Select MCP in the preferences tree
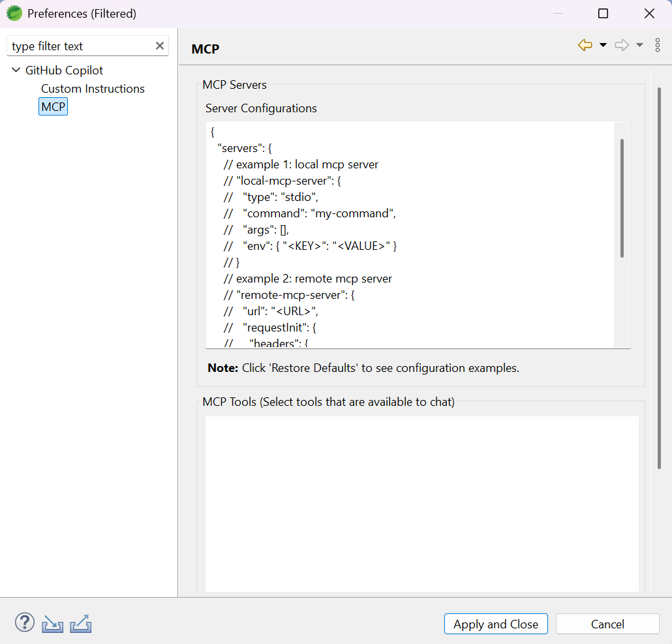The height and width of the screenshot is (644, 672). (x=53, y=106)
